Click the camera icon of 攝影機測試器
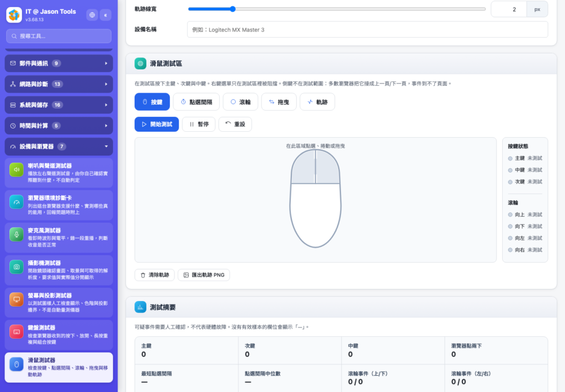This screenshot has width=565, height=392. pyautogui.click(x=17, y=267)
